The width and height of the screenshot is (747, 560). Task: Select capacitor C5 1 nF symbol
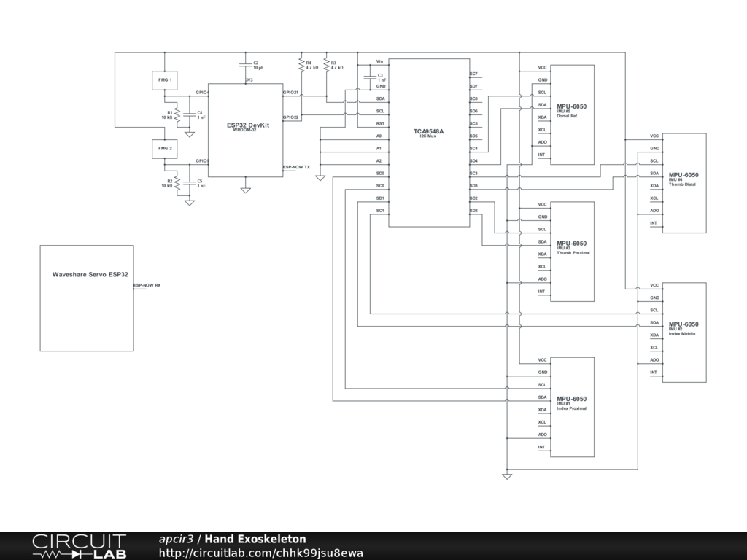189,183
